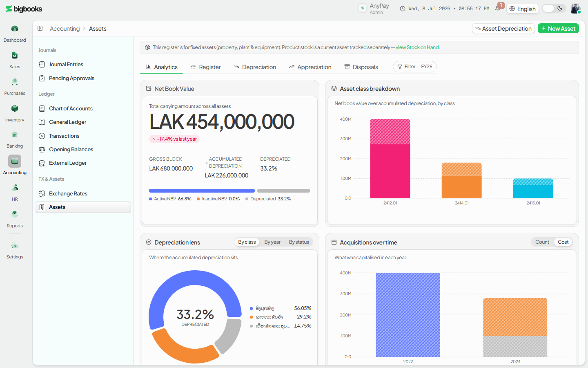The height and width of the screenshot is (368, 588).
Task: Switch to the Disposals tab
Action: (x=361, y=67)
